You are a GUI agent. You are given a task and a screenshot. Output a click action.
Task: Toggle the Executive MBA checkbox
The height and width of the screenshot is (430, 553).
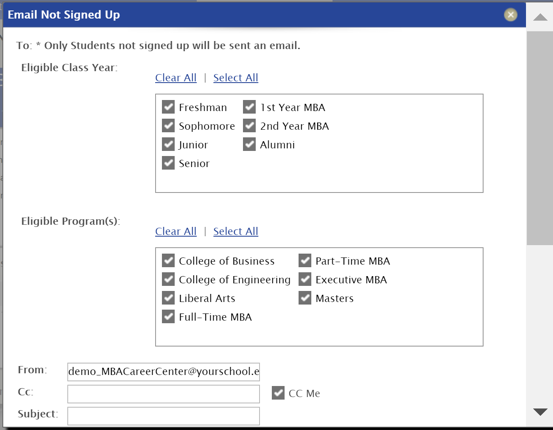(x=305, y=279)
